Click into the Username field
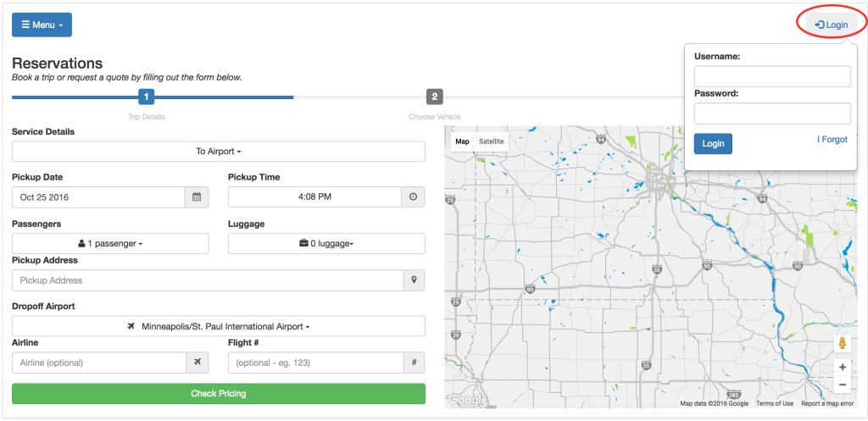 pos(772,77)
